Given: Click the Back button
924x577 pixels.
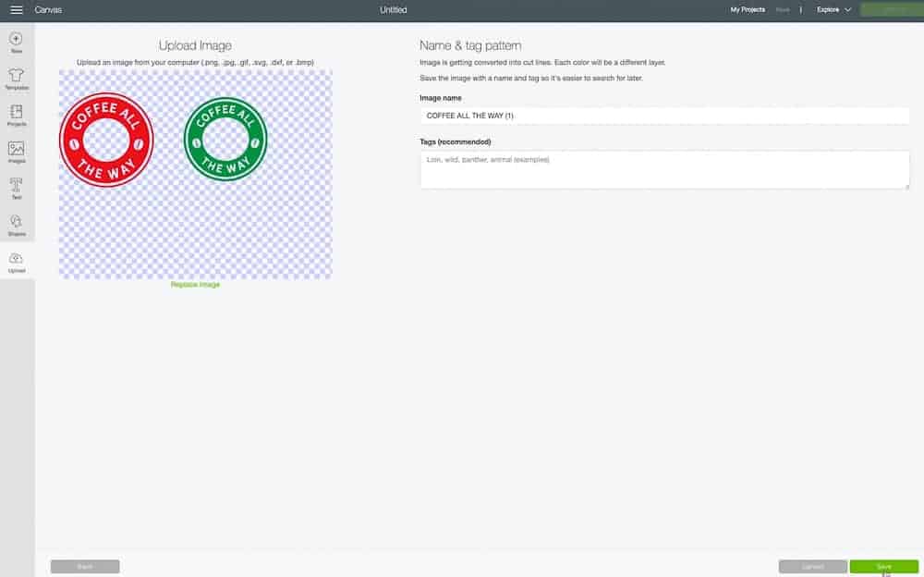Looking at the screenshot, I should pyautogui.click(x=85, y=567).
